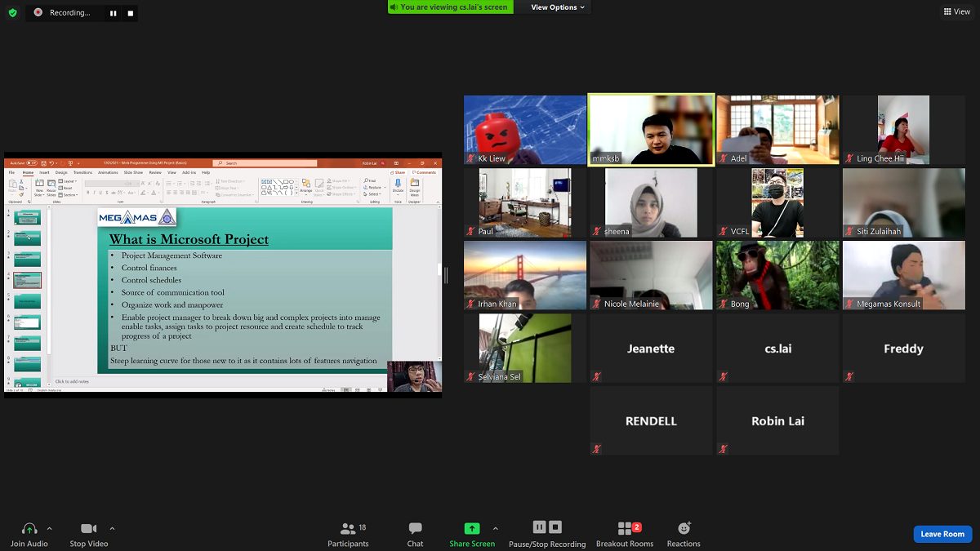The width and height of the screenshot is (980, 551).
Task: Click the Comments button in PowerPoint
Action: pos(425,172)
